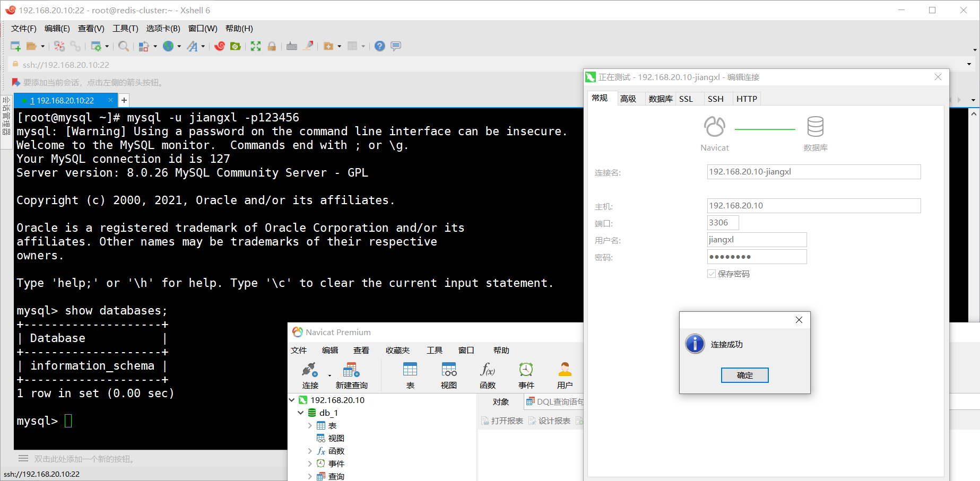Click the Xshell chat bubble feedback icon
The width and height of the screenshot is (980, 481).
tap(396, 46)
